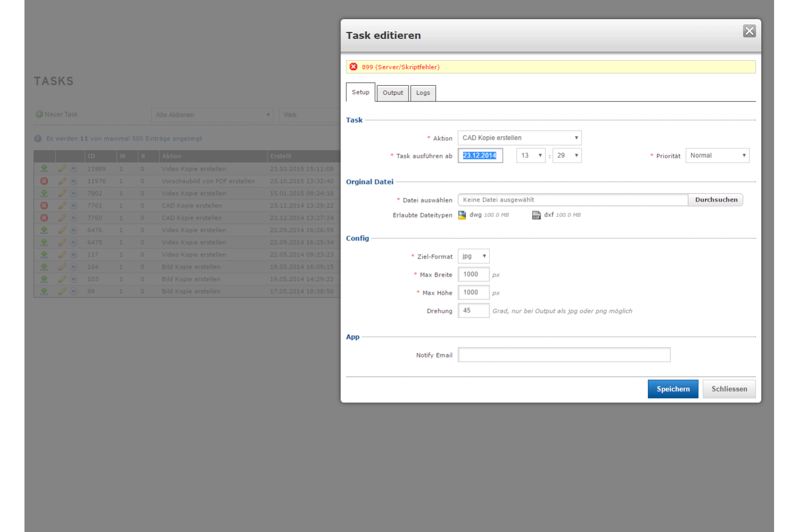Open the hour dropdown showing 13

click(x=530, y=155)
